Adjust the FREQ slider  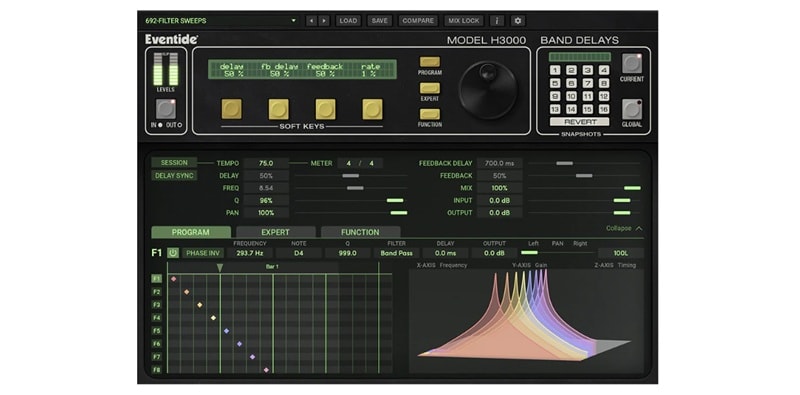coord(355,188)
